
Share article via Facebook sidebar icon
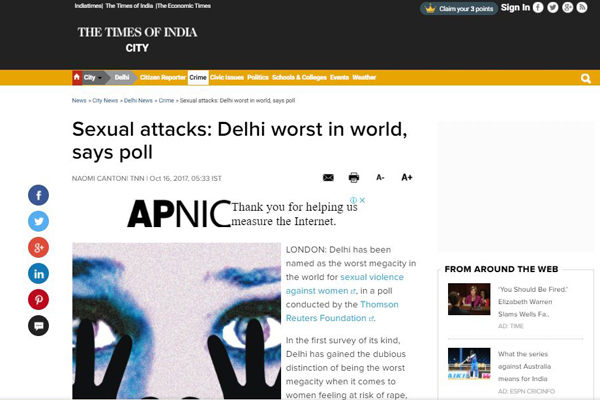point(38,195)
